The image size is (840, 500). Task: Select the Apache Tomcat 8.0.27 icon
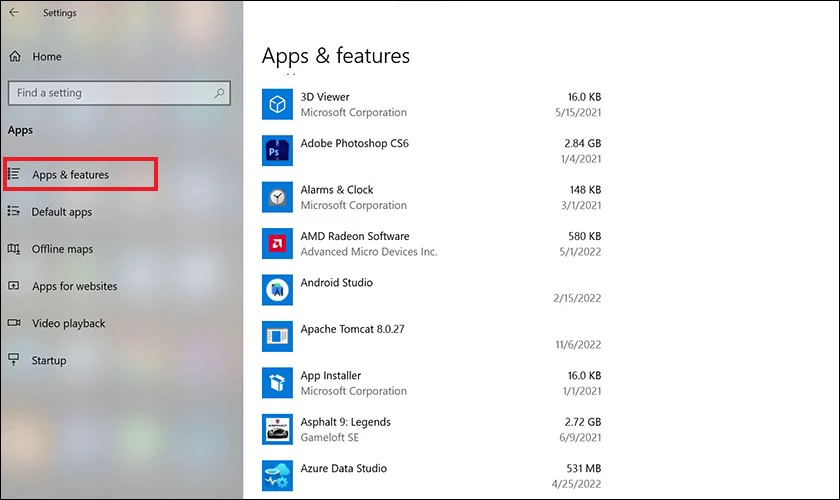pyautogui.click(x=277, y=336)
